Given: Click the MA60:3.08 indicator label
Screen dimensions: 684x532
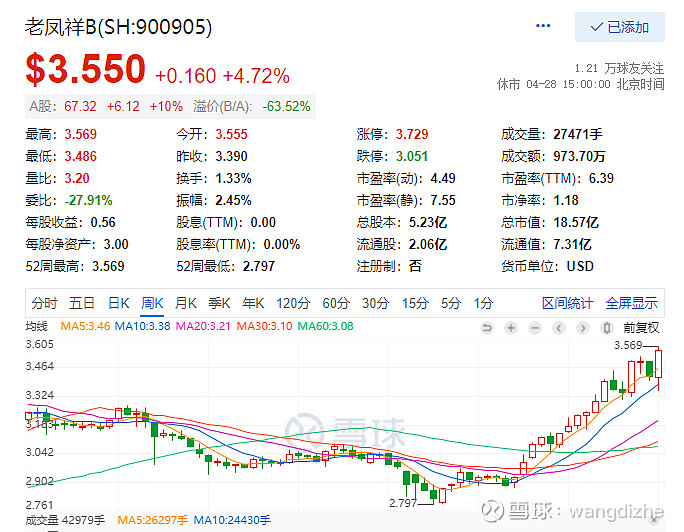Looking at the screenshot, I should click(325, 326).
